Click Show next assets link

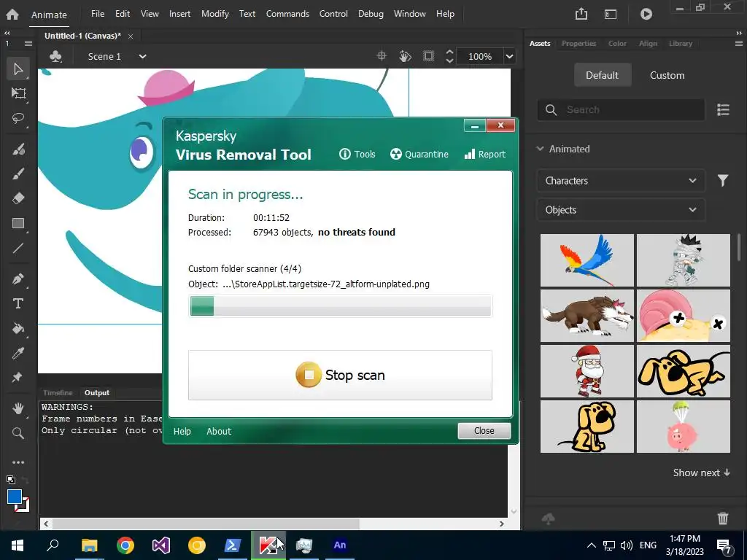pyautogui.click(x=701, y=472)
